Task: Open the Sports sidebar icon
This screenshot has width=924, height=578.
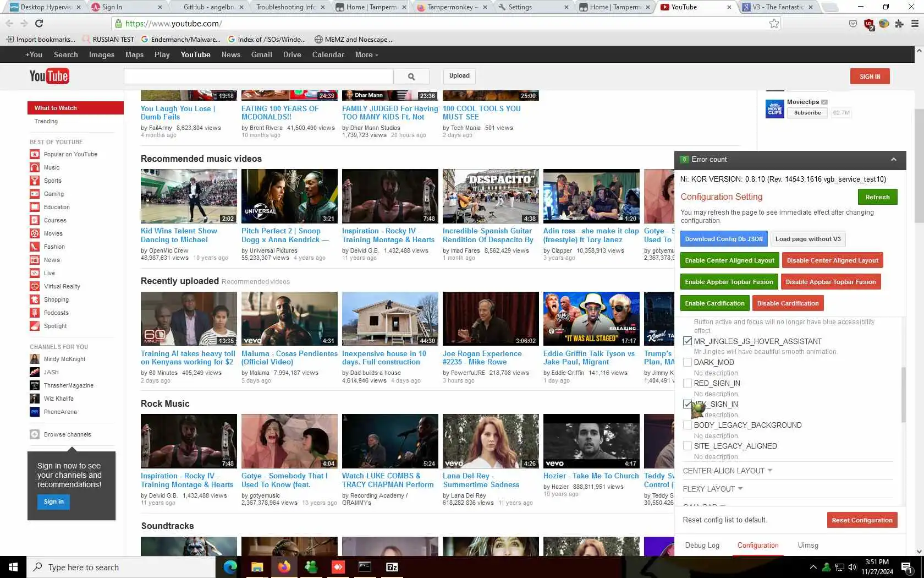Action: click(35, 181)
